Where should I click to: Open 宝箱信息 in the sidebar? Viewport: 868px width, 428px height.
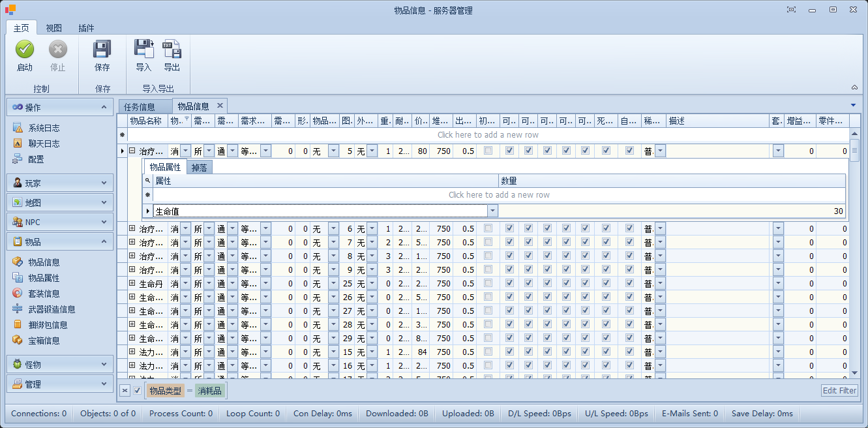click(44, 341)
